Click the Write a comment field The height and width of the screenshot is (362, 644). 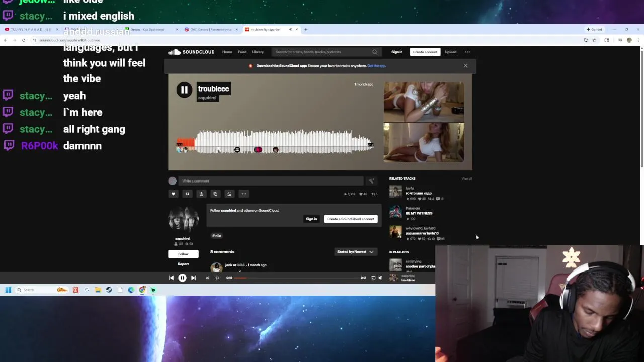click(x=271, y=181)
